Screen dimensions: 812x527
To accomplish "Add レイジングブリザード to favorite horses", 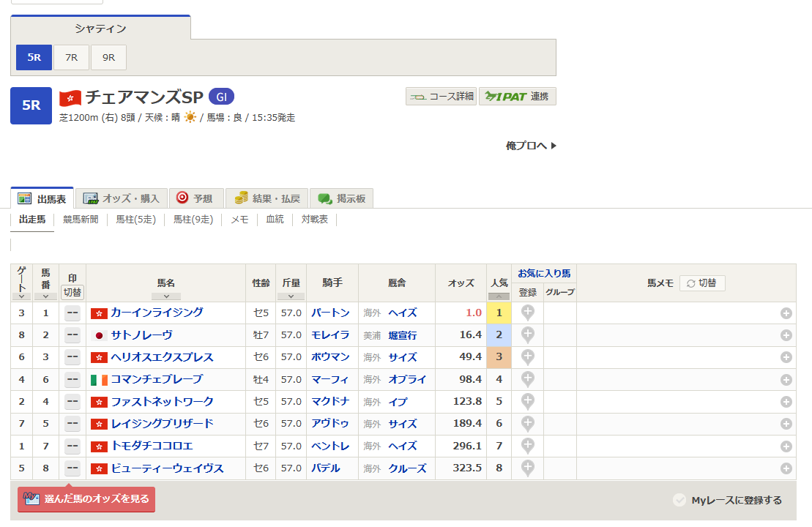I will (527, 424).
